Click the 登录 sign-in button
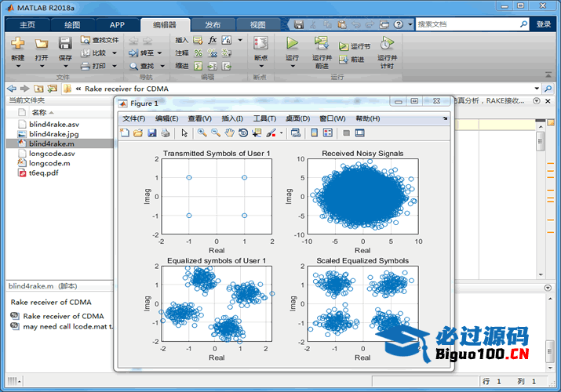This screenshot has width=561, height=392. pos(543,24)
